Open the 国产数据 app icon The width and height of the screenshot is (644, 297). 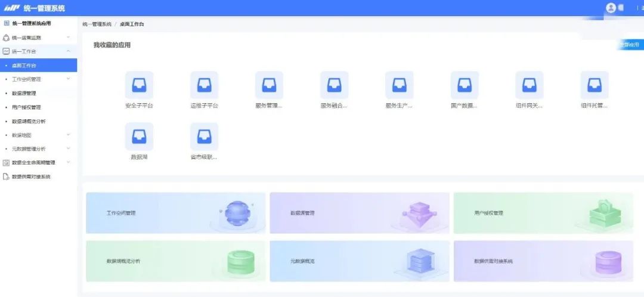pos(465,85)
